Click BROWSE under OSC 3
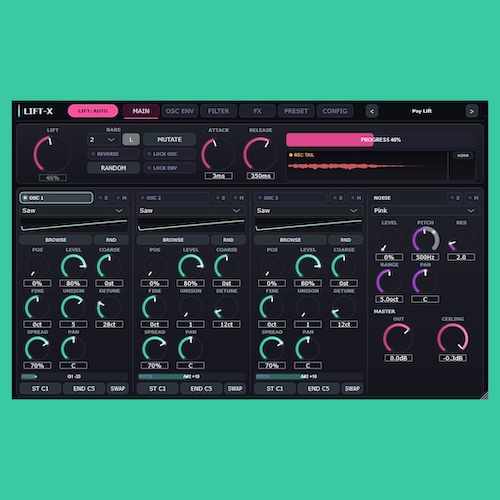Viewport: 500px width, 500px height. point(290,240)
